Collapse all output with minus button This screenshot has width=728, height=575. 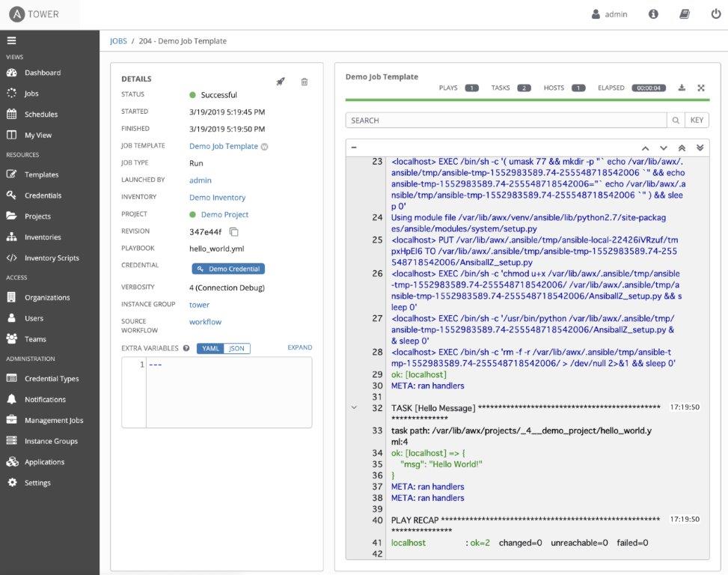tap(354, 147)
